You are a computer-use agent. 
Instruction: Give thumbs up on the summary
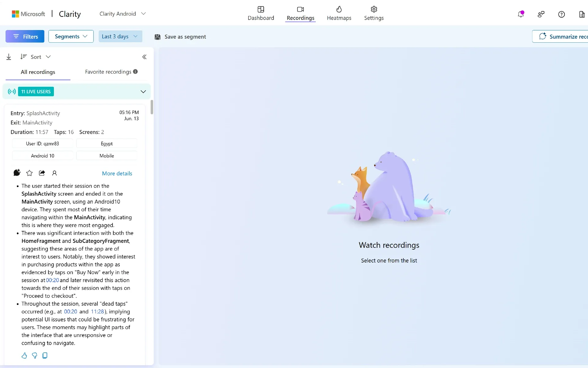[x=24, y=355]
